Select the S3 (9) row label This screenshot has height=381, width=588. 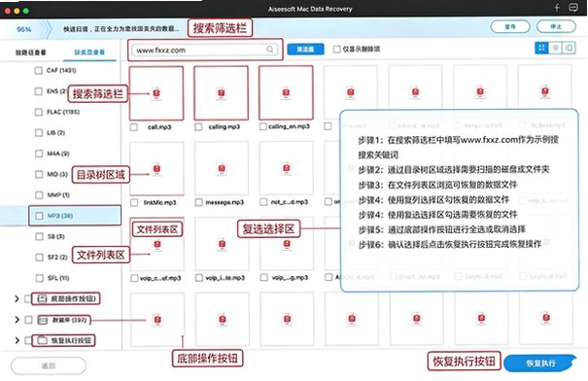[55, 236]
